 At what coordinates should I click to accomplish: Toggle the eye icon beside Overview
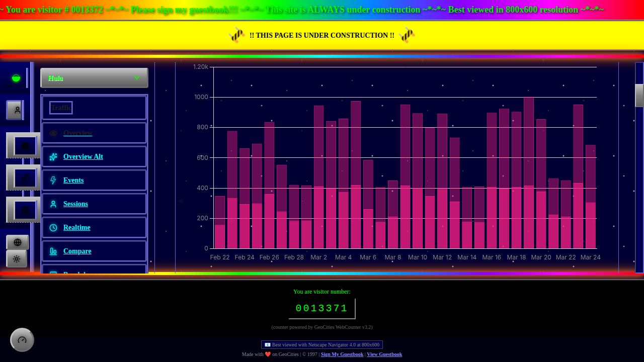coord(53,133)
